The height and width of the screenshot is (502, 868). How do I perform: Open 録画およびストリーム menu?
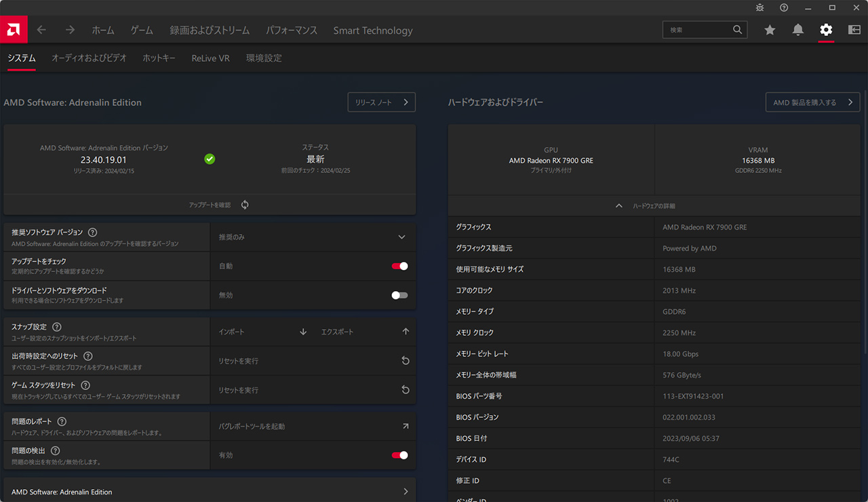tap(210, 30)
